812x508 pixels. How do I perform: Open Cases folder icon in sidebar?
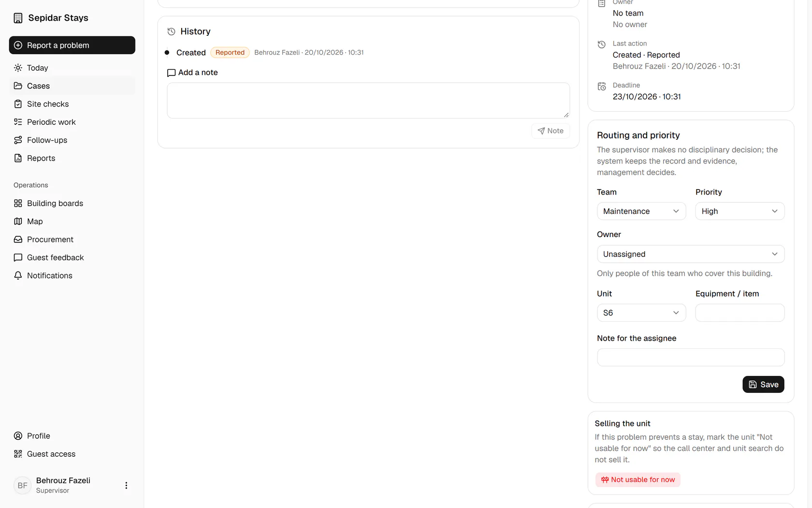coord(18,86)
